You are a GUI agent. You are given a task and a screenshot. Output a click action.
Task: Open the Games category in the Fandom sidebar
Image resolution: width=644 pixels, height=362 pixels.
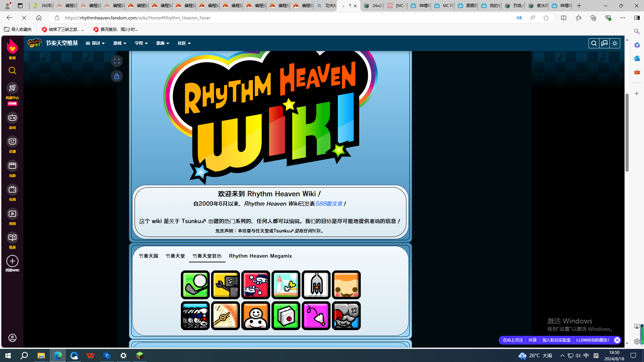coord(12,118)
